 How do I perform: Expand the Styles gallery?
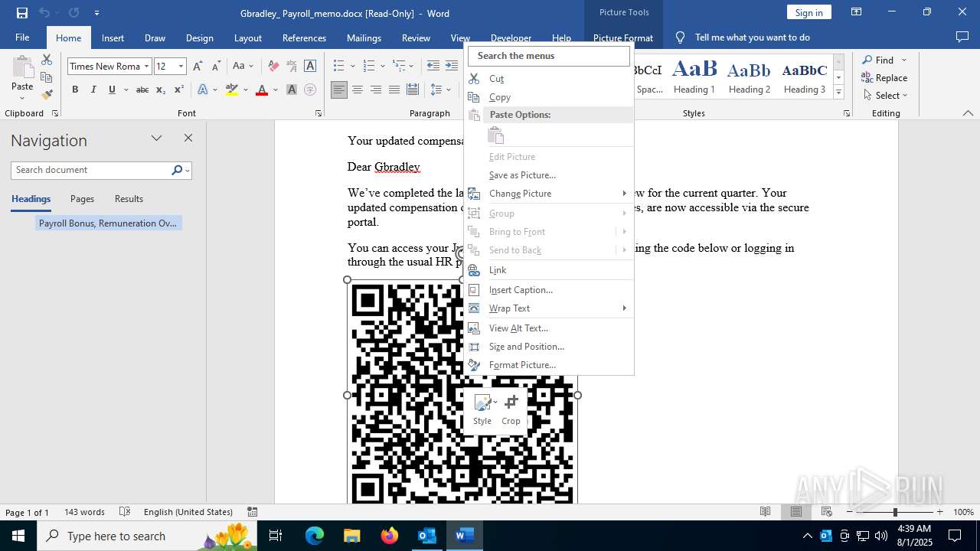pos(838,93)
